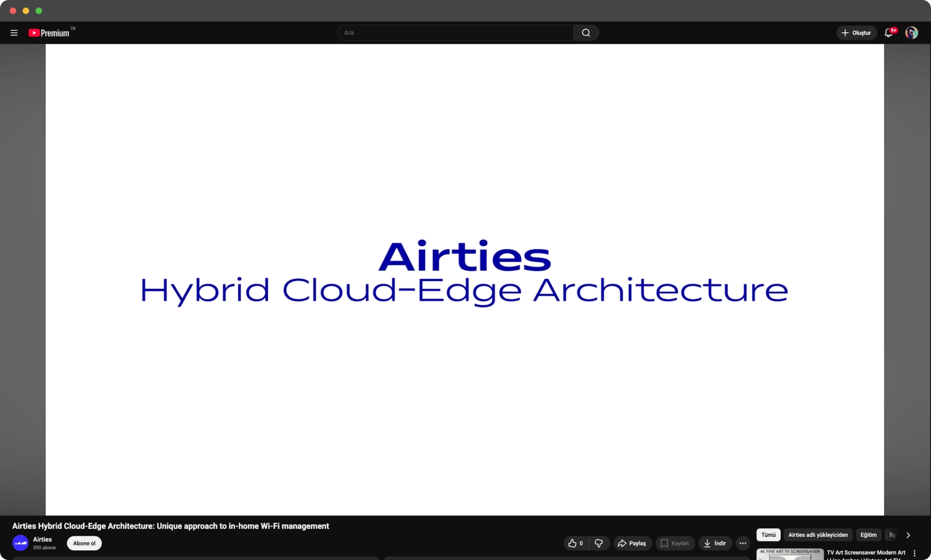
Task: Click the Ara search input field
Action: pos(455,33)
